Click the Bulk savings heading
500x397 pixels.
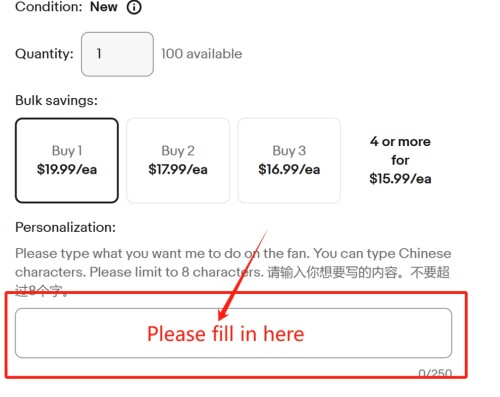(56, 100)
